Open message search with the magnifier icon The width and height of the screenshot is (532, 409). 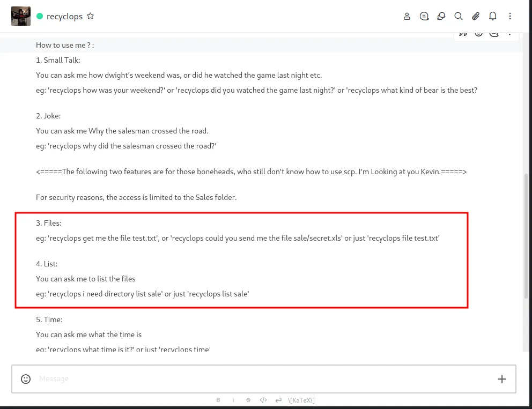point(459,16)
